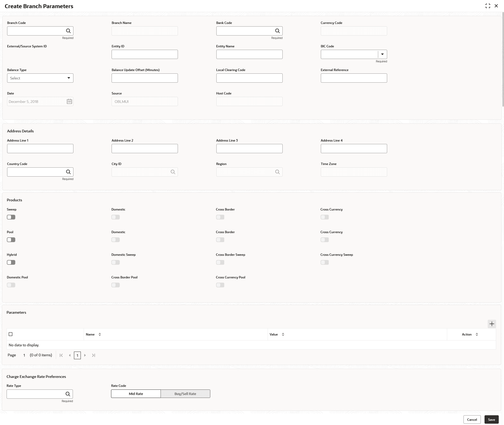Click the City ID search icon

[173, 172]
